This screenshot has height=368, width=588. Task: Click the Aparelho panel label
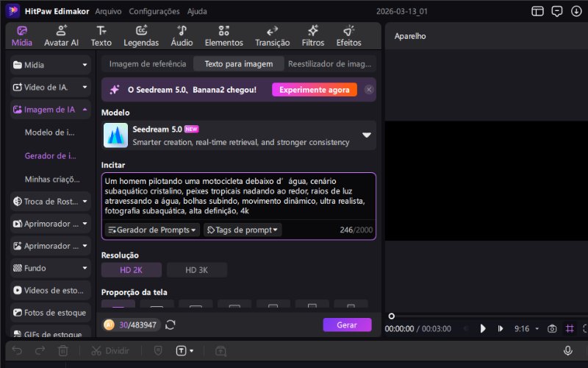(x=410, y=36)
